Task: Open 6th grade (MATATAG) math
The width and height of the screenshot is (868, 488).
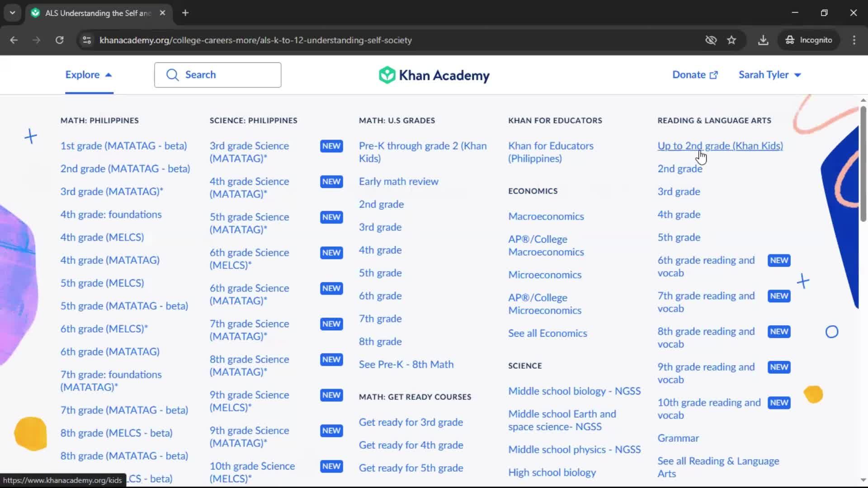Action: pyautogui.click(x=110, y=352)
